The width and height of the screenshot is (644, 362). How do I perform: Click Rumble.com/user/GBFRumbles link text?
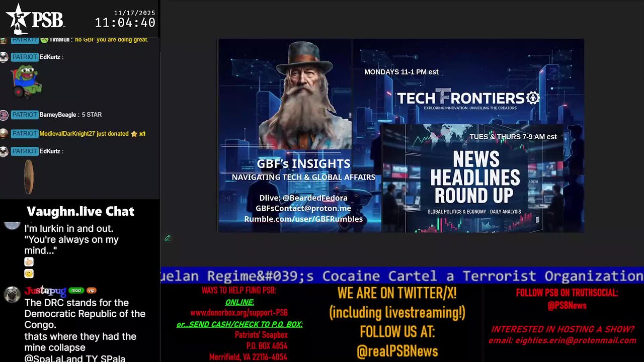coord(303,219)
